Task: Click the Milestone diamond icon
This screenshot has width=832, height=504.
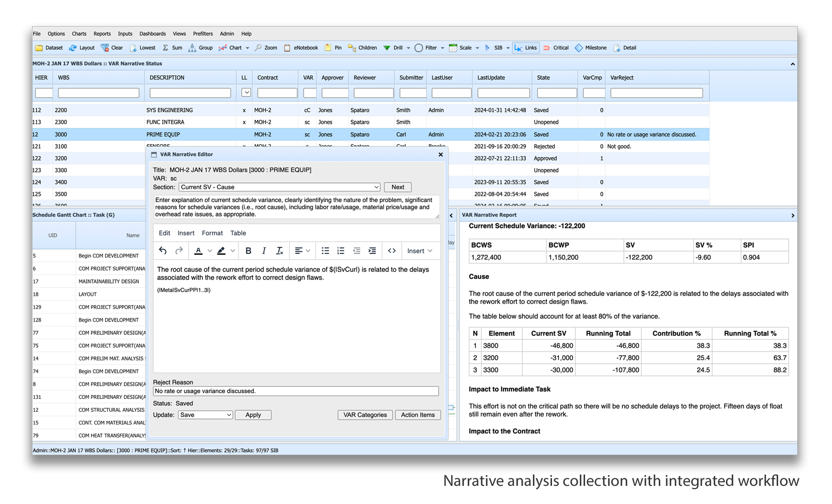Action: (579, 48)
